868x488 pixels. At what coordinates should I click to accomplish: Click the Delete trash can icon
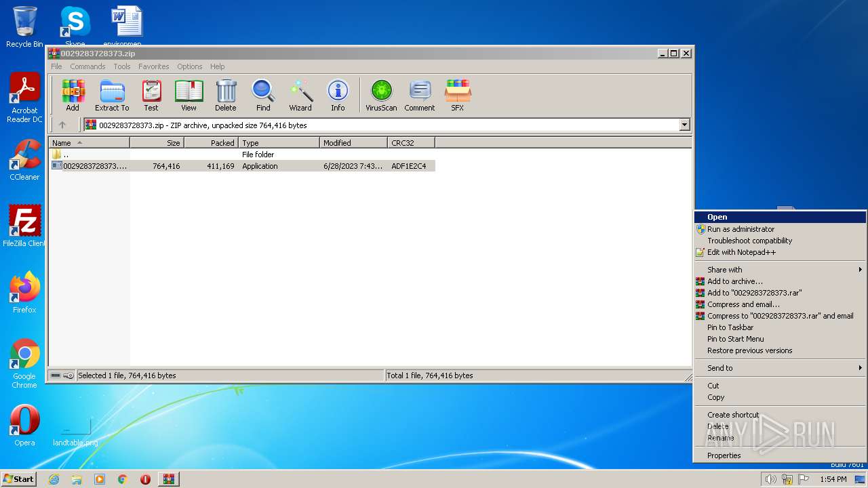coord(226,95)
